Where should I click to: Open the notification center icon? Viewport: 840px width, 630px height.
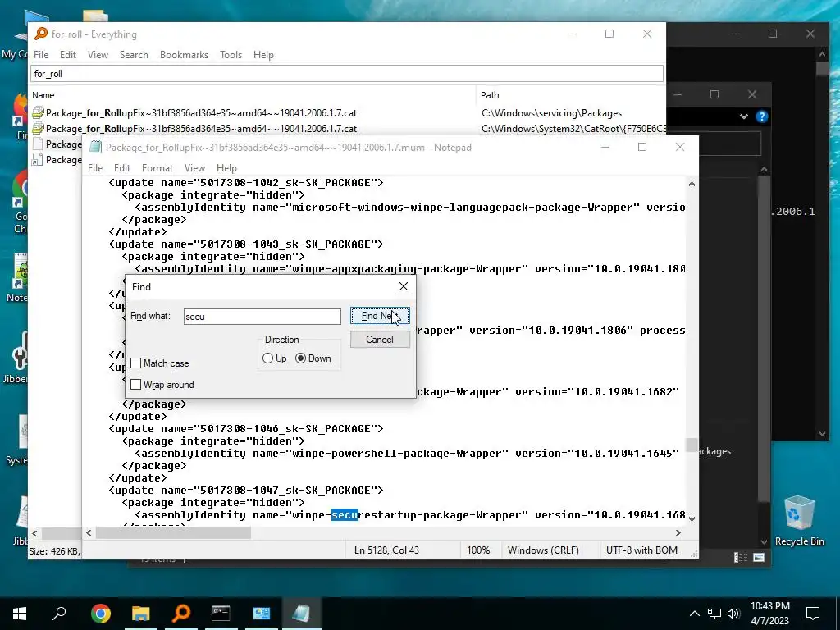click(x=813, y=614)
